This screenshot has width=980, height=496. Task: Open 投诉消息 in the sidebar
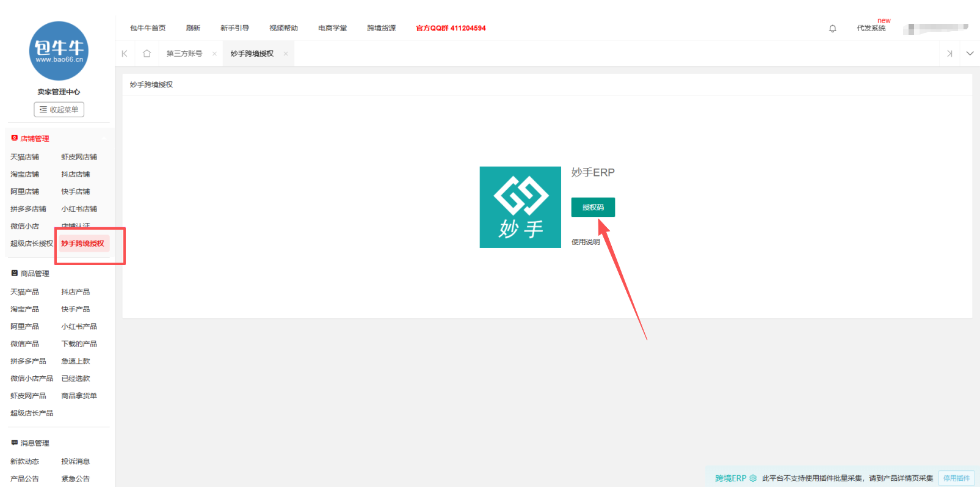(75, 461)
